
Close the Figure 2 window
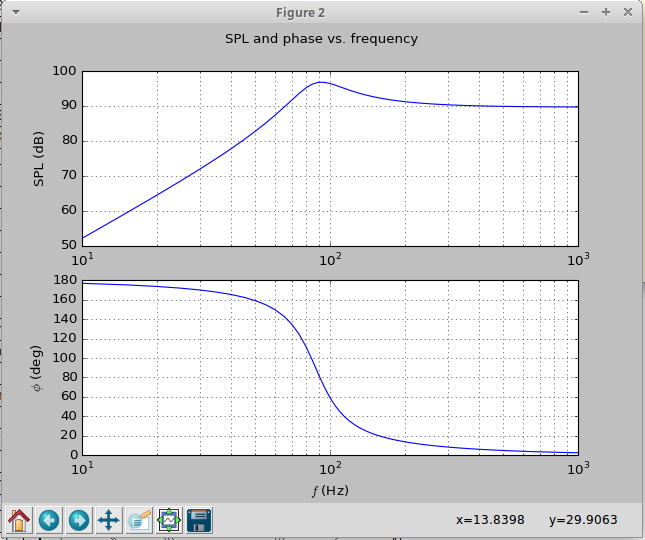click(x=628, y=12)
